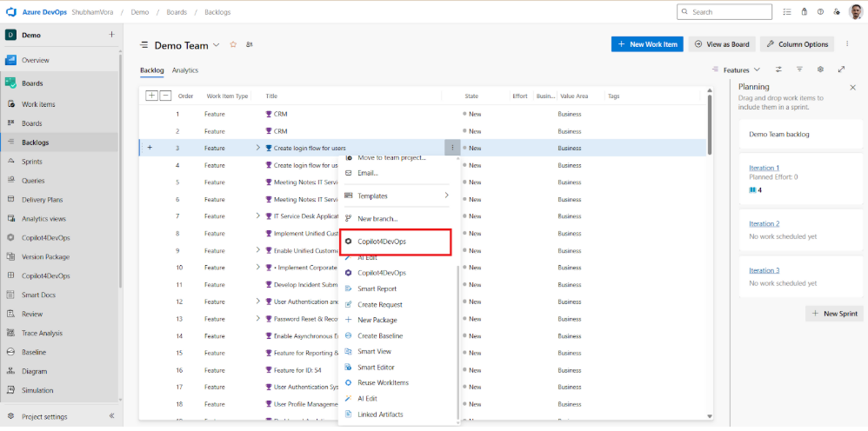Open the user profile avatar
868x431 pixels.
[855, 11]
